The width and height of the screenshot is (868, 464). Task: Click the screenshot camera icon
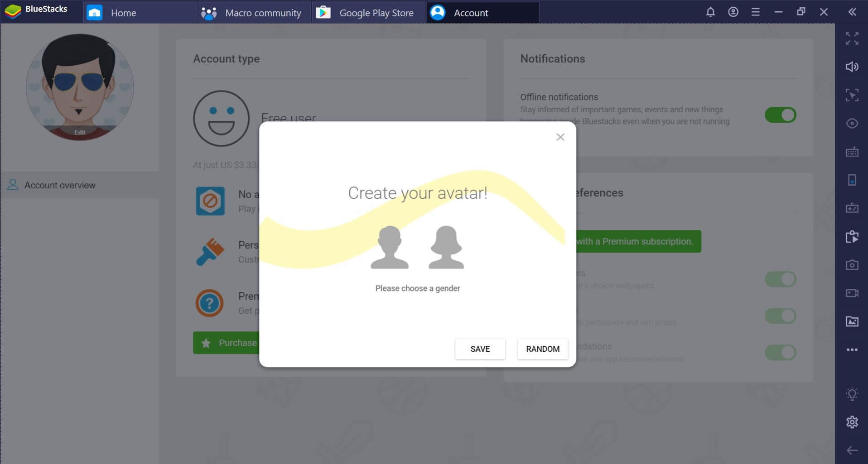click(852, 265)
